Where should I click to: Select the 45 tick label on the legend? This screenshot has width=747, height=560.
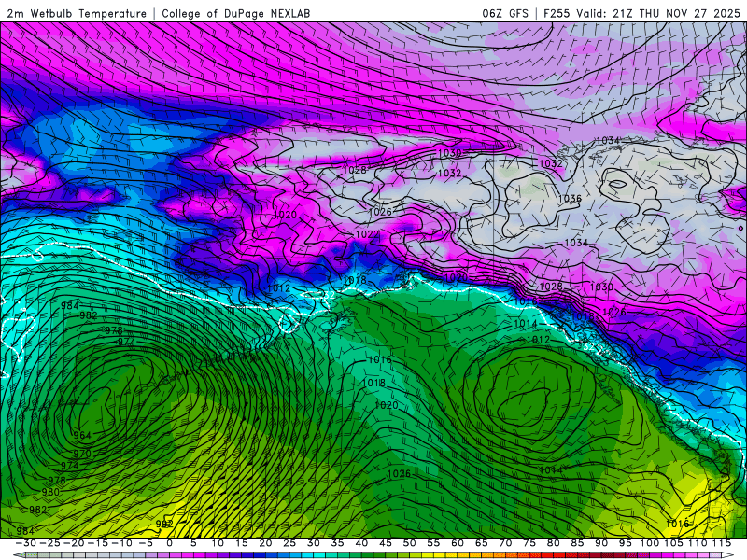coord(386,543)
